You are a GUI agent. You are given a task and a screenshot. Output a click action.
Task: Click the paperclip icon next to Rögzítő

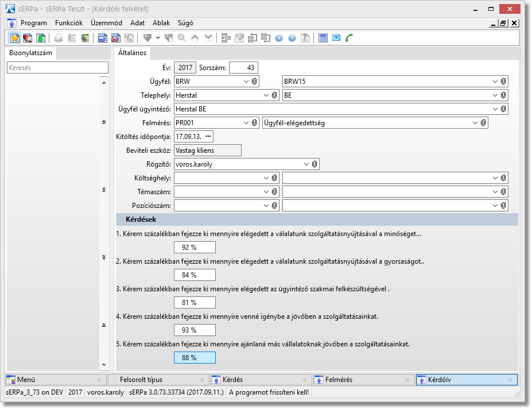click(x=314, y=164)
